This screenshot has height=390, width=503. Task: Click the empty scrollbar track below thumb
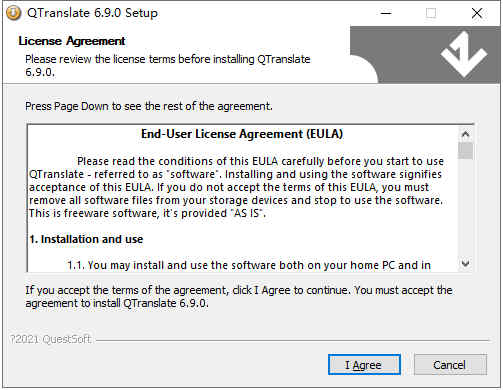click(x=465, y=207)
